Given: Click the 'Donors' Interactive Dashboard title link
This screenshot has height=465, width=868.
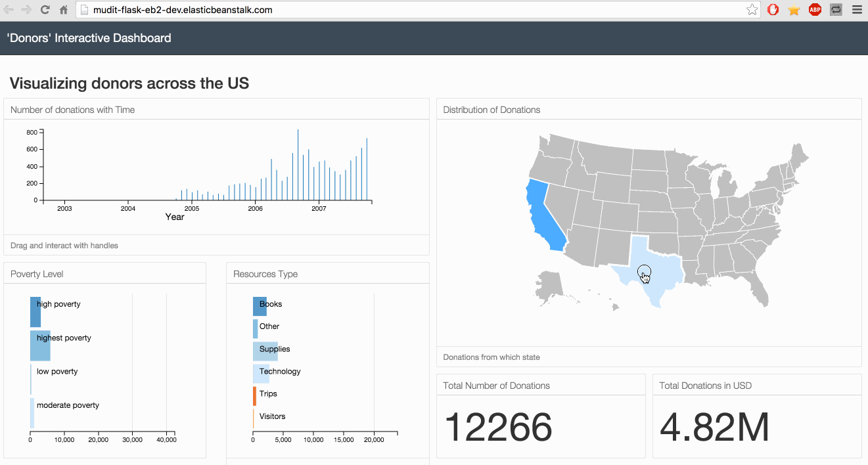Looking at the screenshot, I should pyautogui.click(x=89, y=38).
